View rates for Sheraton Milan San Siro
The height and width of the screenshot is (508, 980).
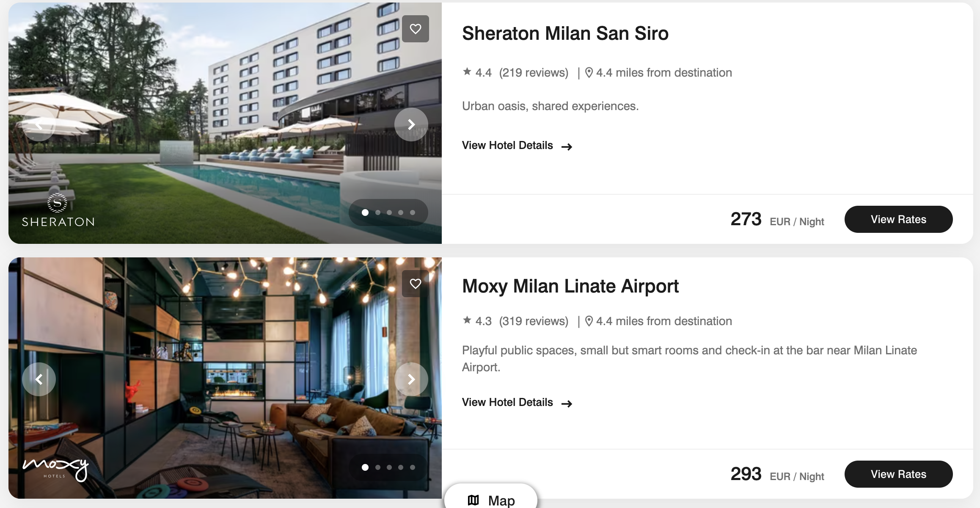[x=898, y=219]
